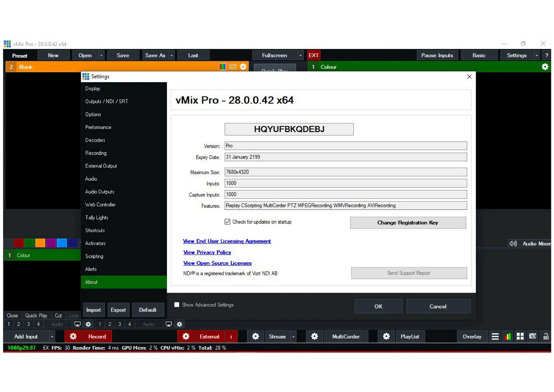Select the Recording settings tab
The width and height of the screenshot is (554, 392).
pyautogui.click(x=96, y=153)
